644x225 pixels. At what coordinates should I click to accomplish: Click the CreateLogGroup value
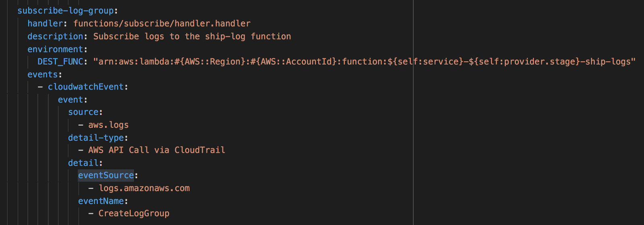pyautogui.click(x=134, y=214)
